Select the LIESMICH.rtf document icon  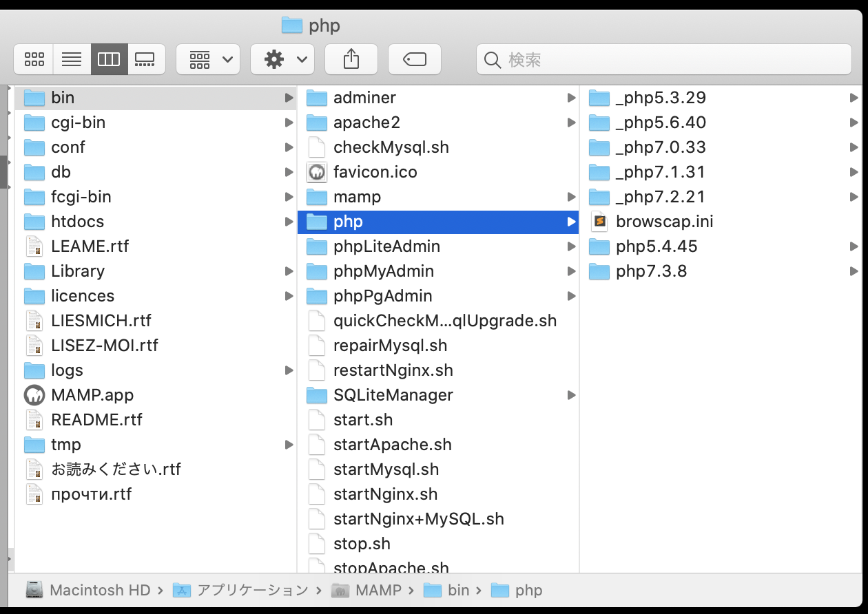point(34,321)
